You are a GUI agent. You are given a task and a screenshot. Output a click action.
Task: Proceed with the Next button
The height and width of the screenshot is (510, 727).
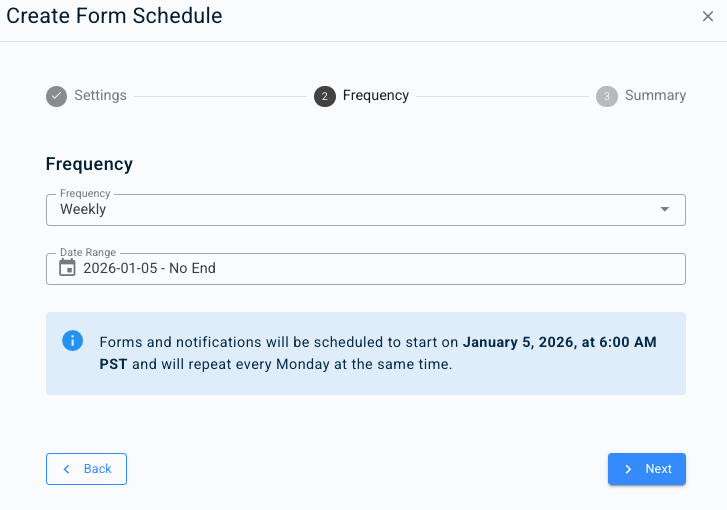[646, 469]
